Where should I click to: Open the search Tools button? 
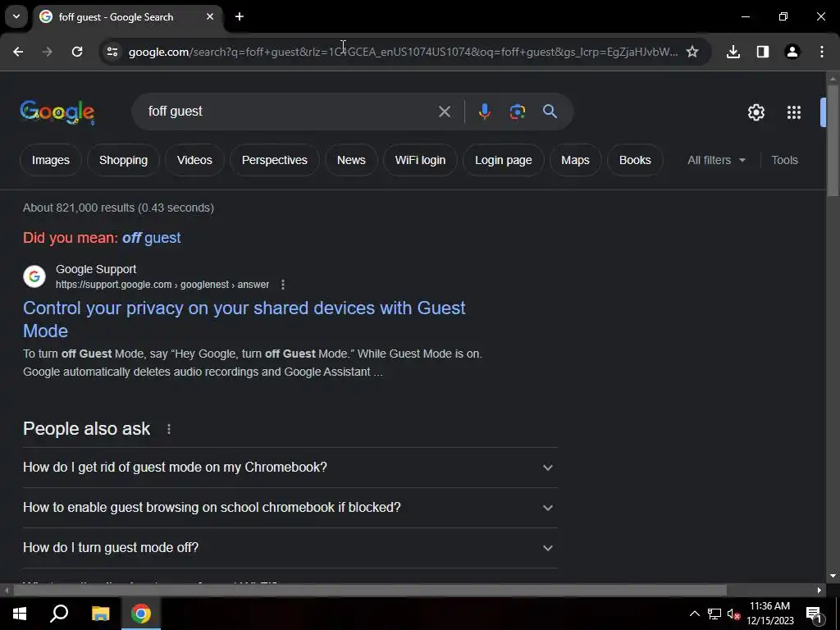(x=784, y=160)
